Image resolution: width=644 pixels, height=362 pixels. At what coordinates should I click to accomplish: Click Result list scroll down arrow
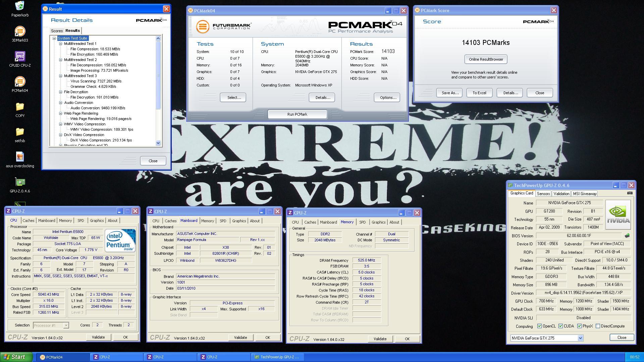[158, 143]
